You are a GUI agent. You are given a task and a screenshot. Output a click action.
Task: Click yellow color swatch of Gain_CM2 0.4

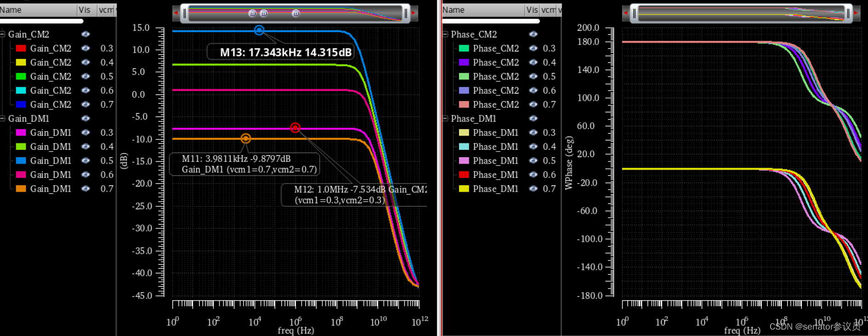coord(21,62)
